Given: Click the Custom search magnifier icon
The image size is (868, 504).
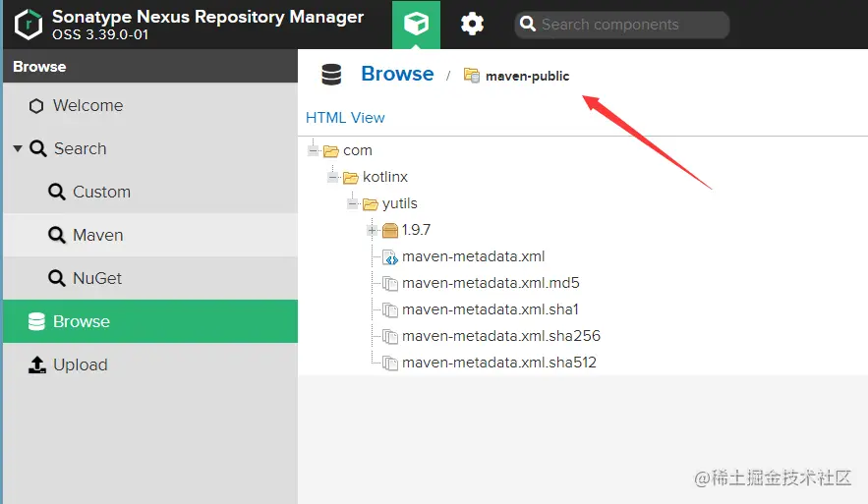Looking at the screenshot, I should [x=56, y=192].
